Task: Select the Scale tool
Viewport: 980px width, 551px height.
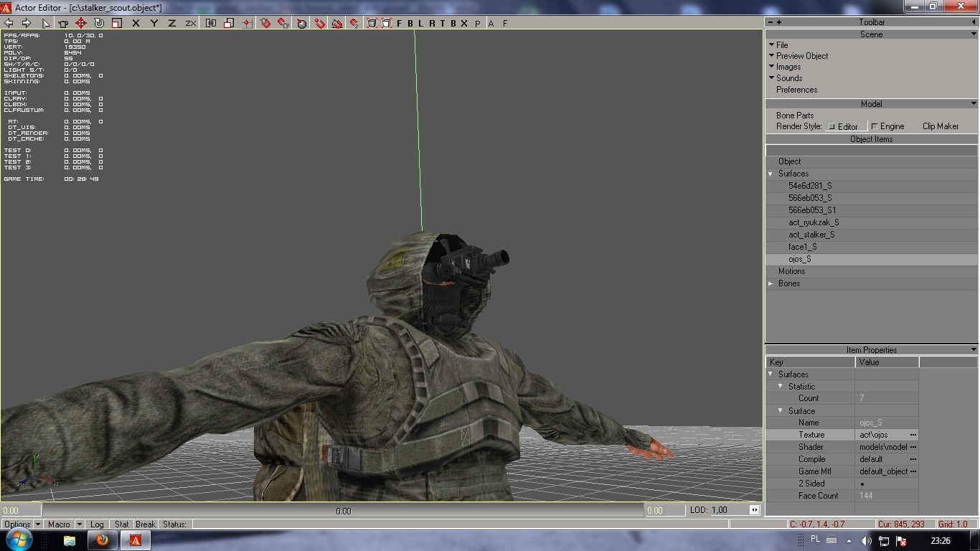Action: pos(117,23)
